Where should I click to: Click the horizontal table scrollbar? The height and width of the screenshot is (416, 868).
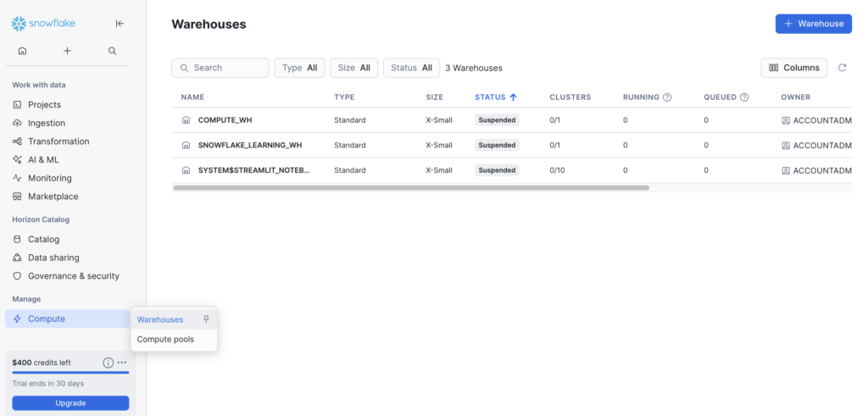(411, 188)
